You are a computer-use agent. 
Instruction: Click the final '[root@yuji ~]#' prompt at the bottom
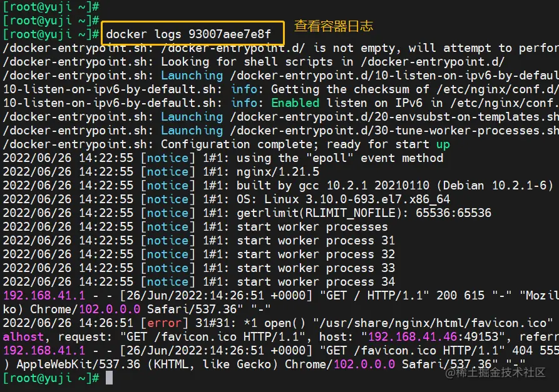coord(51,378)
